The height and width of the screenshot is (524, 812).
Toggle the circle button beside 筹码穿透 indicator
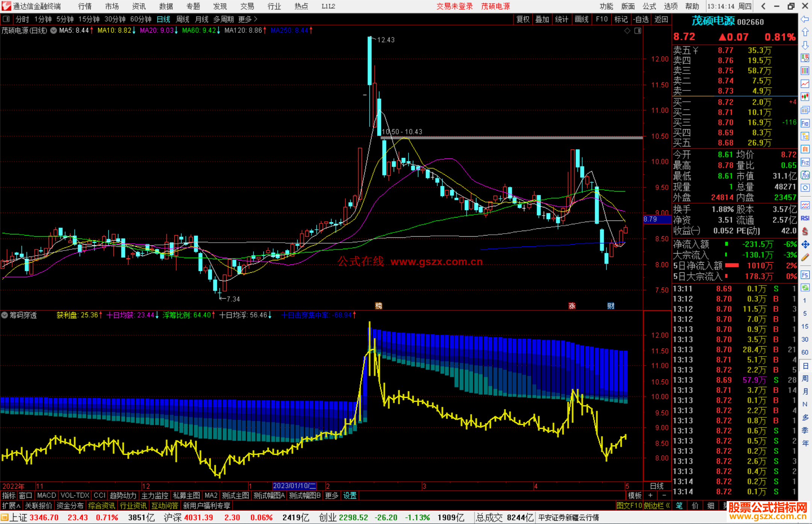pyautogui.click(x=5, y=315)
